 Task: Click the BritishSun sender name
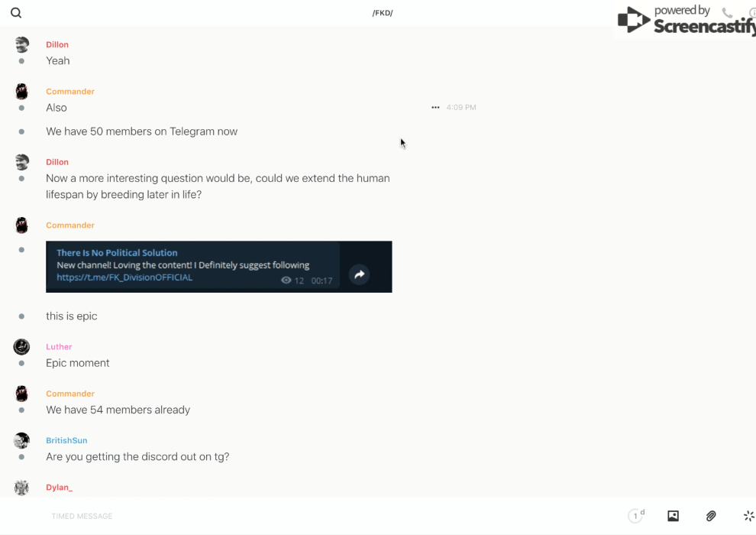(x=66, y=440)
